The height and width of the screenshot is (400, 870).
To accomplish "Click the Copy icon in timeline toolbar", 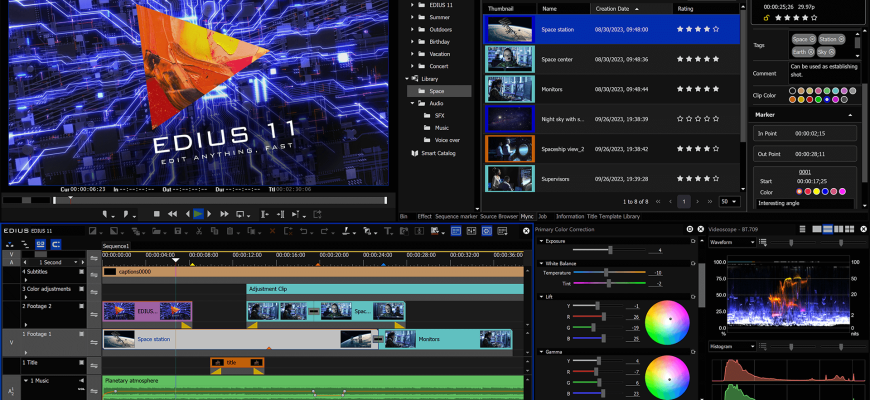I will (x=214, y=230).
